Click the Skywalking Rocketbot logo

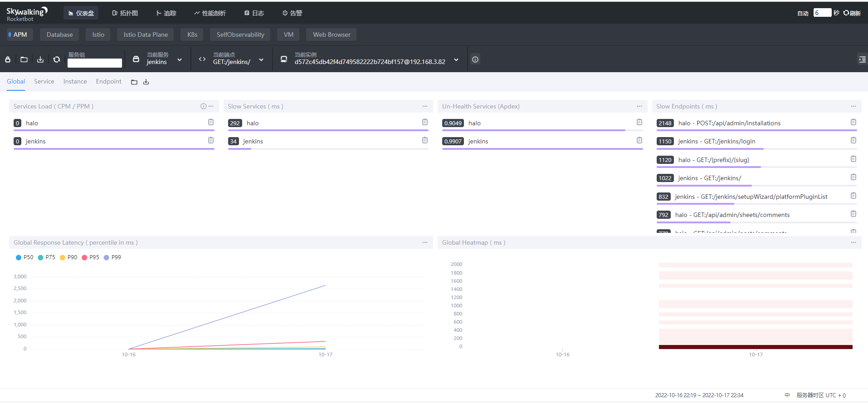tap(27, 14)
